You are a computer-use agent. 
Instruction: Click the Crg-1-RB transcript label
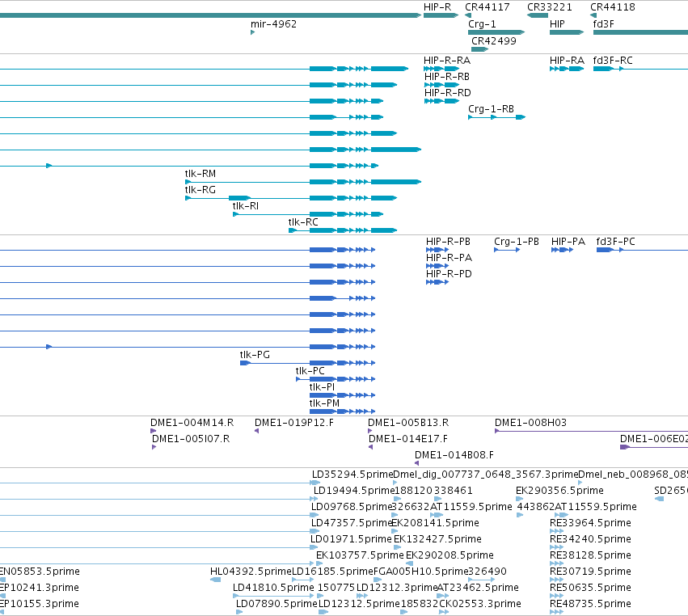[491, 109]
